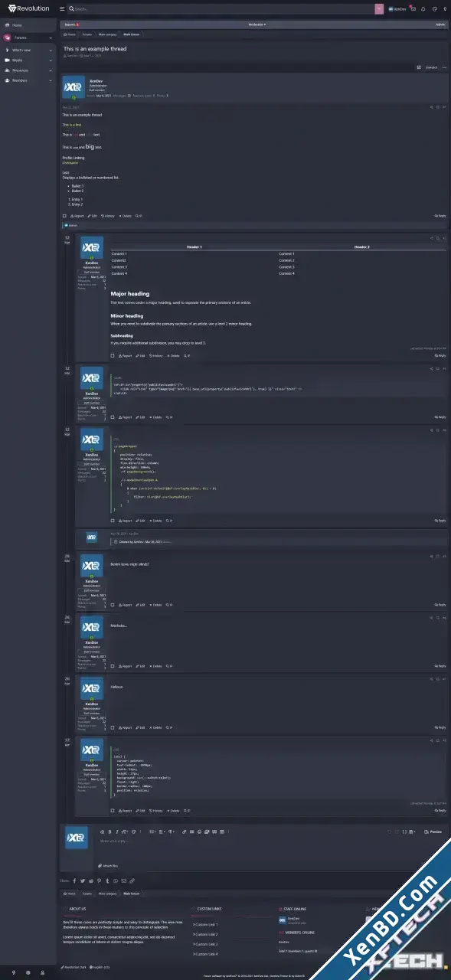This screenshot has width=451, height=980.
Task: Share thread via Reddit icon
Action: coord(90,880)
